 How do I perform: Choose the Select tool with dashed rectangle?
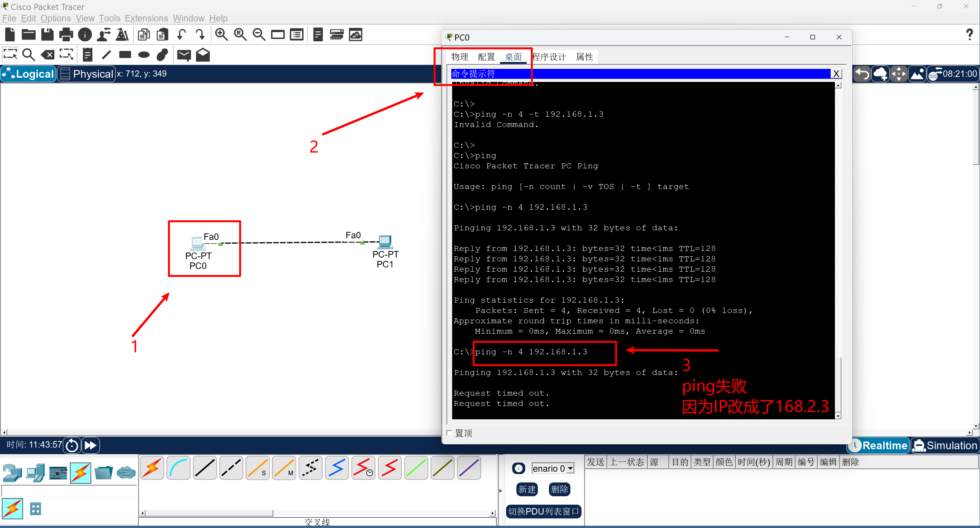point(10,55)
